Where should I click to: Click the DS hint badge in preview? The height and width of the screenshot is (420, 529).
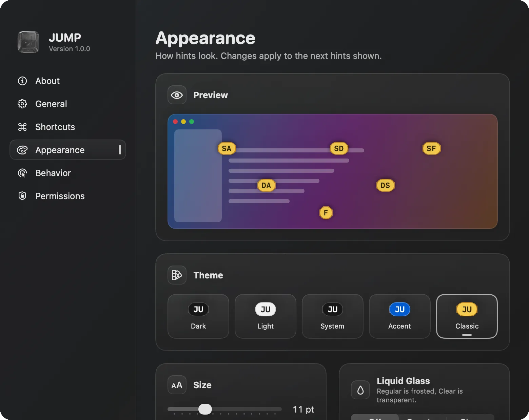pyautogui.click(x=385, y=185)
